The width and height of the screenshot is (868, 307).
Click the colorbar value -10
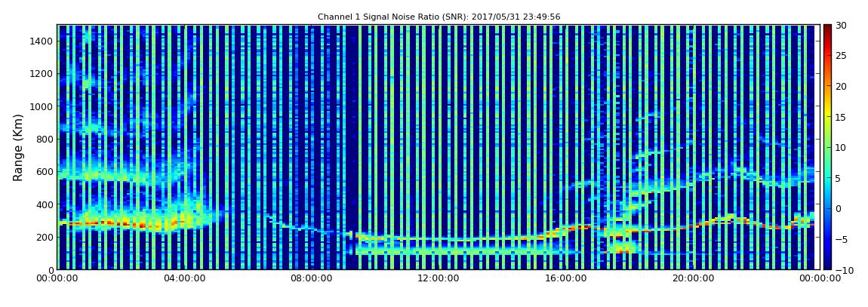click(842, 270)
